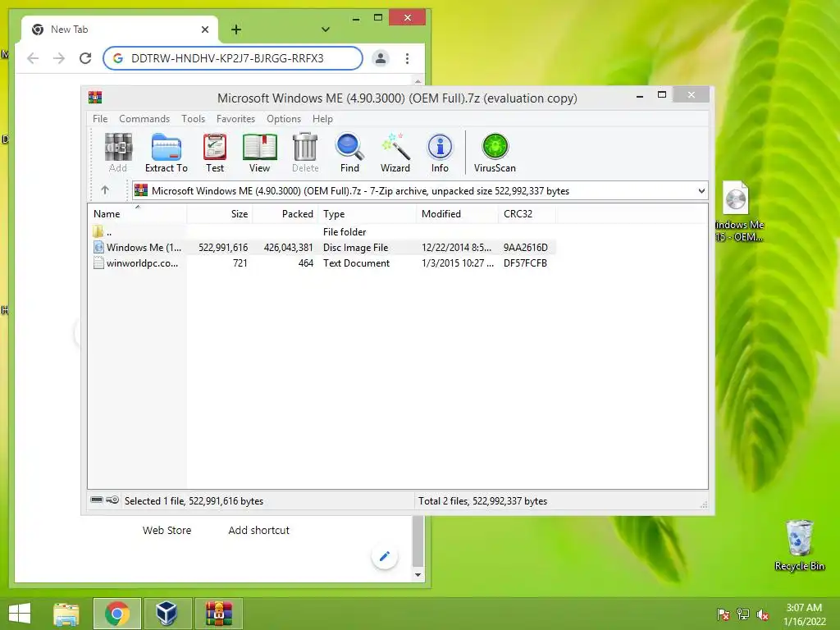The image size is (840, 630).
Task: Sort by the Size column header
Action: coord(220,214)
